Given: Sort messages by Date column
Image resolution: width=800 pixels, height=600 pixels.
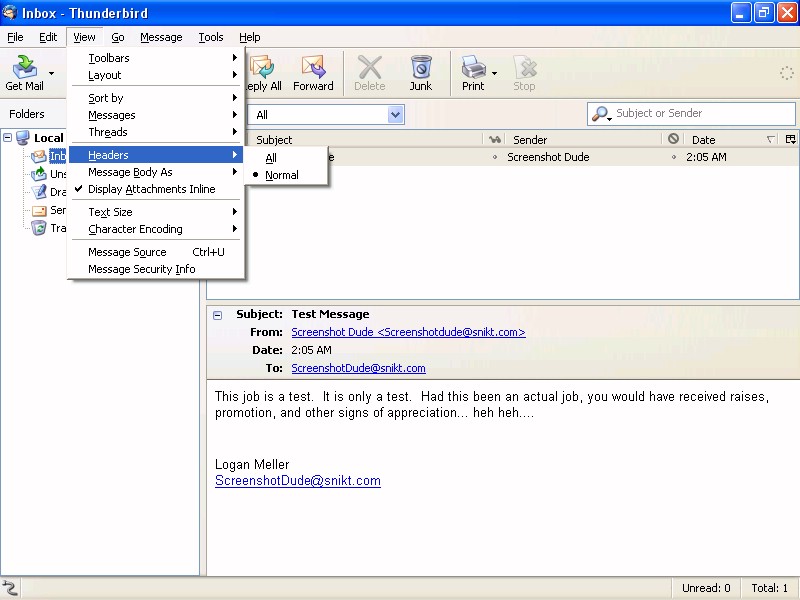Looking at the screenshot, I should click(x=732, y=140).
